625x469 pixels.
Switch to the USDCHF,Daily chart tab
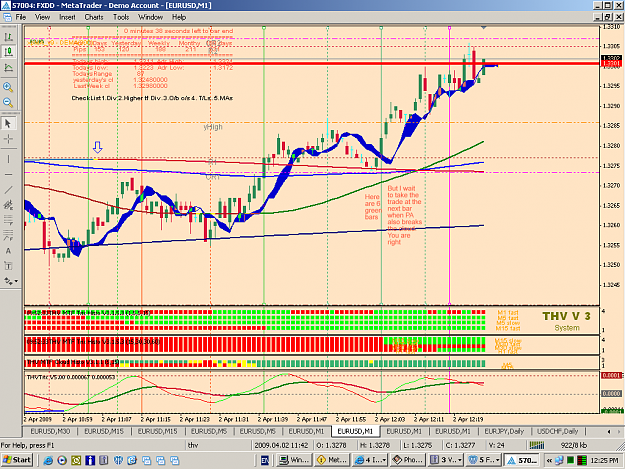coord(557,431)
